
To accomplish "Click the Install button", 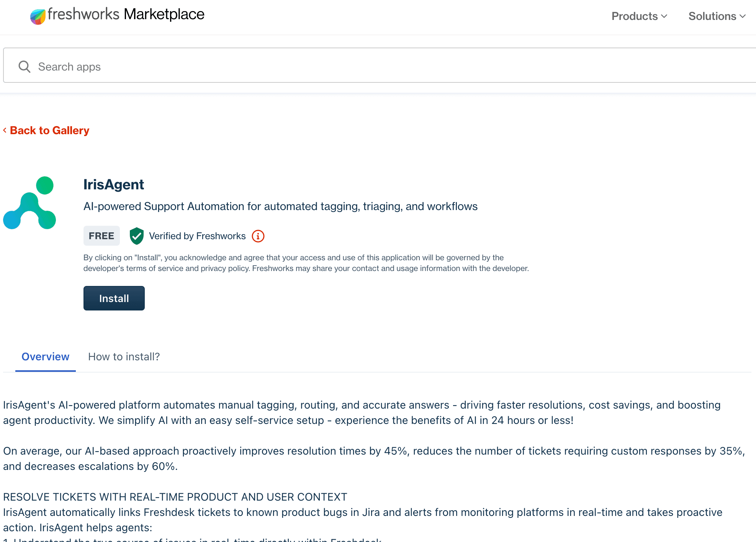I will pyautogui.click(x=114, y=298).
